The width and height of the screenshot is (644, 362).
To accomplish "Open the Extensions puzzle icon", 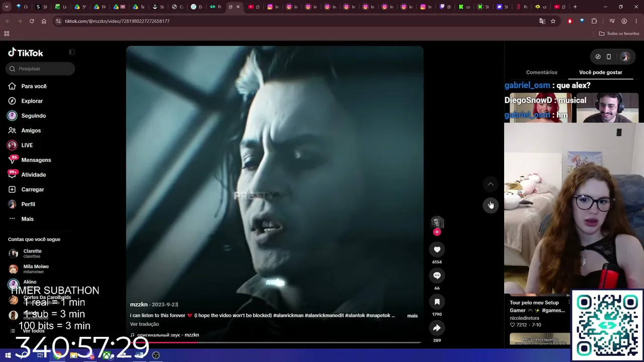I will click(594, 21).
